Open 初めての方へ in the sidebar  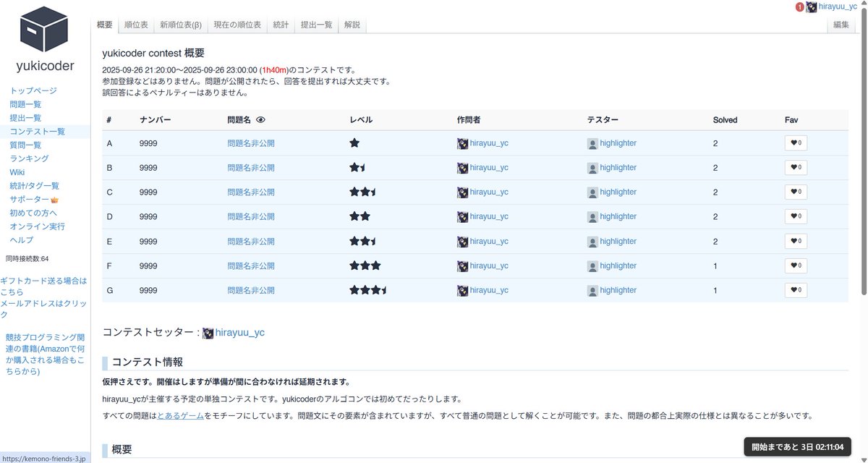pos(33,213)
